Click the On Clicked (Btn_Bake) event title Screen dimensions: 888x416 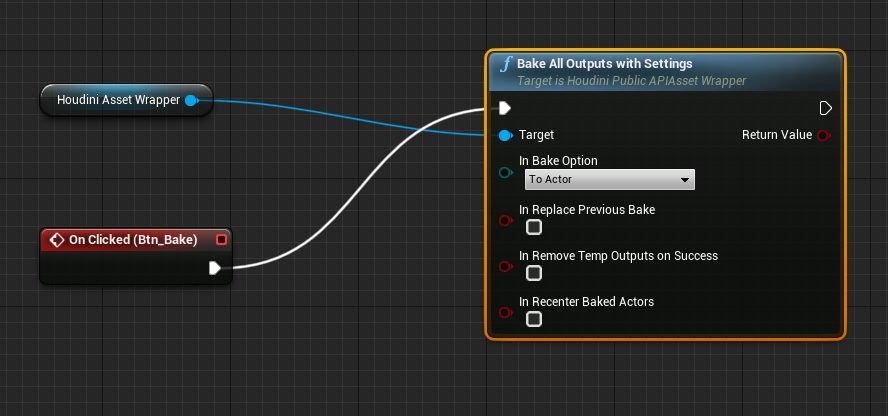133,240
